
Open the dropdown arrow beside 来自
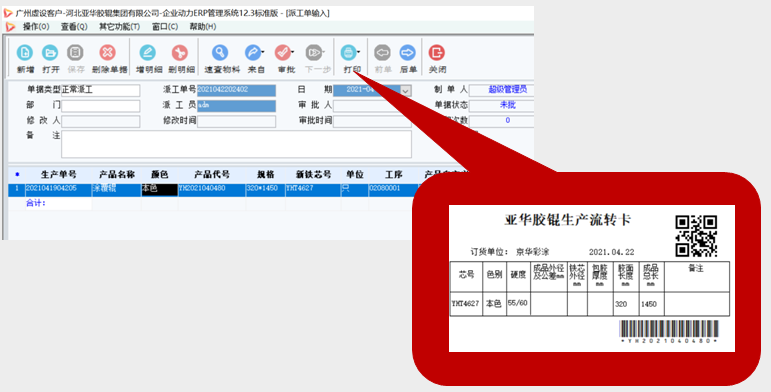click(x=263, y=51)
